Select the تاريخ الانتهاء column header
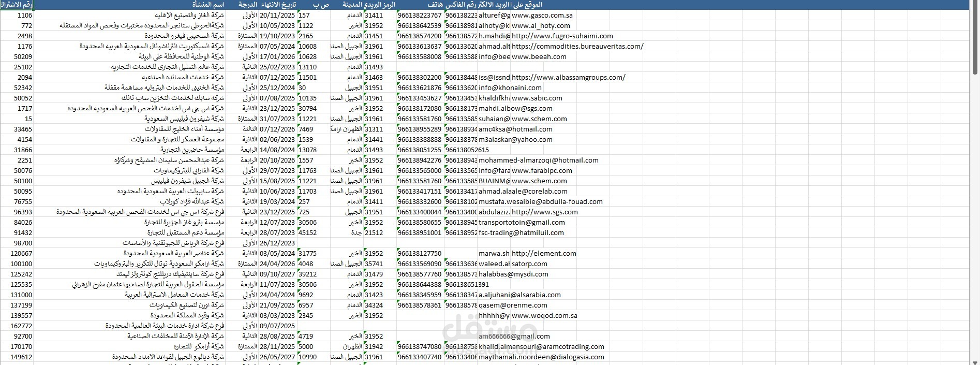980x365 pixels. click(278, 5)
